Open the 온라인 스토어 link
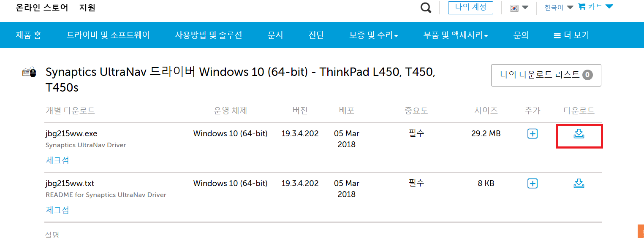Viewport: 644px width, 238px height. [x=42, y=8]
